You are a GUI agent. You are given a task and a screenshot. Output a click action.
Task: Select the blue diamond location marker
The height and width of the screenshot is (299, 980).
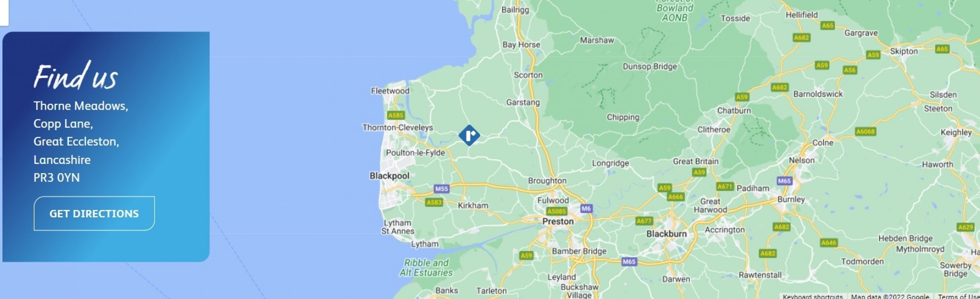469,135
